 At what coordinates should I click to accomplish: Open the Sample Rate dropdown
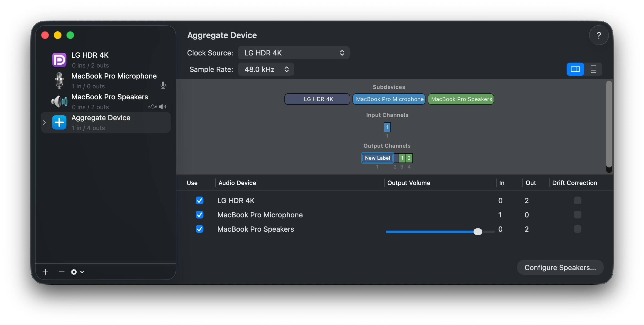[x=266, y=69]
